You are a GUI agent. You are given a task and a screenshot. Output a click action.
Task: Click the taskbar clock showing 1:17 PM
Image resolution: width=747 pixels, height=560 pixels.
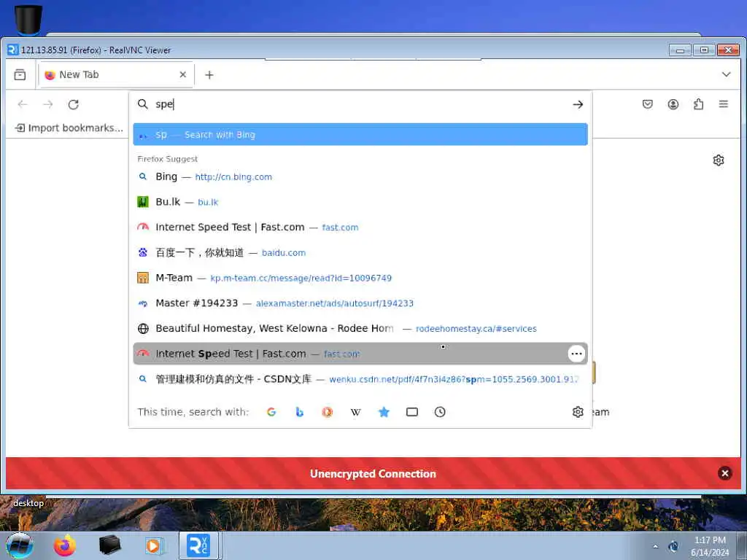tap(710, 546)
